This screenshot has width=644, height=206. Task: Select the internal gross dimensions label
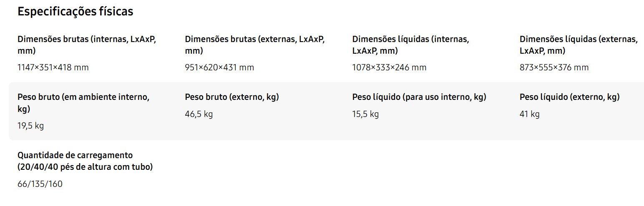(88, 45)
